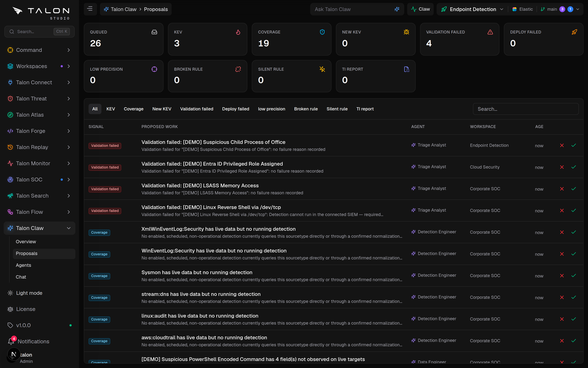Expand the Talon Flow section
The image size is (588, 368).
[39, 212]
